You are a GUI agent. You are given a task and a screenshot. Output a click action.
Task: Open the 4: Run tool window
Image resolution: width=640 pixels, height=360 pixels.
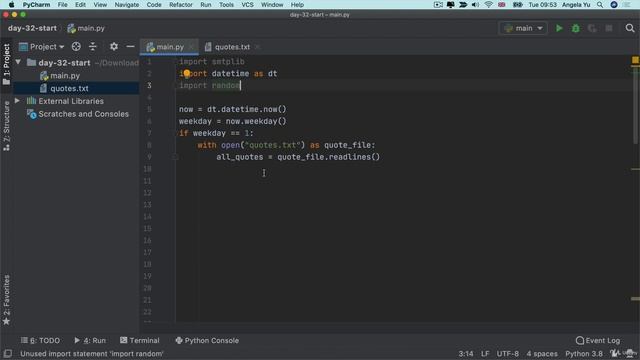pos(90,340)
